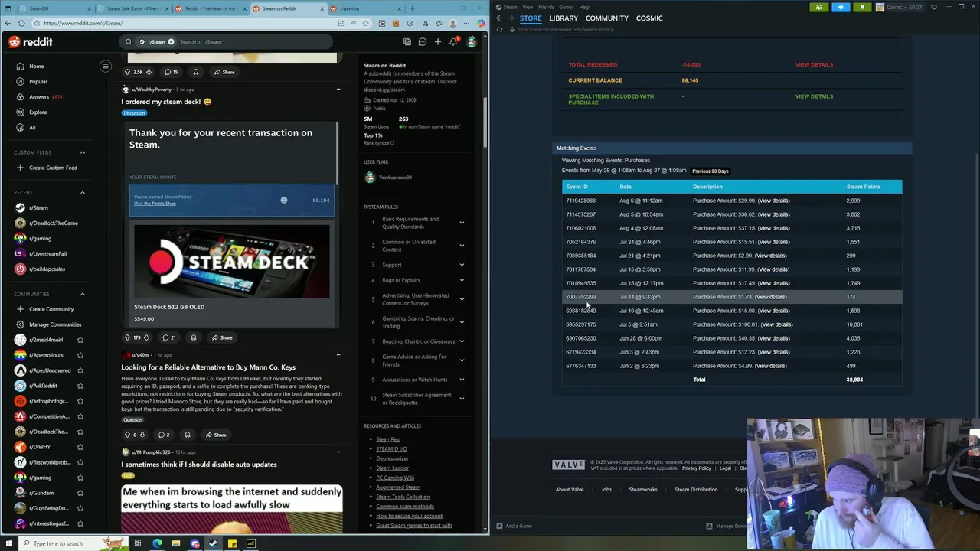Open Steam from the Windows taskbar
Image resolution: width=980 pixels, height=551 pixels.
coord(213,543)
